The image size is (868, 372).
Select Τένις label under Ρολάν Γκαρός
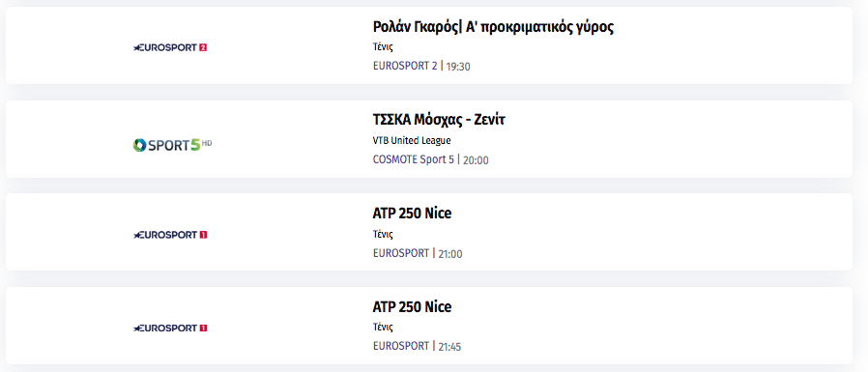pyautogui.click(x=383, y=47)
